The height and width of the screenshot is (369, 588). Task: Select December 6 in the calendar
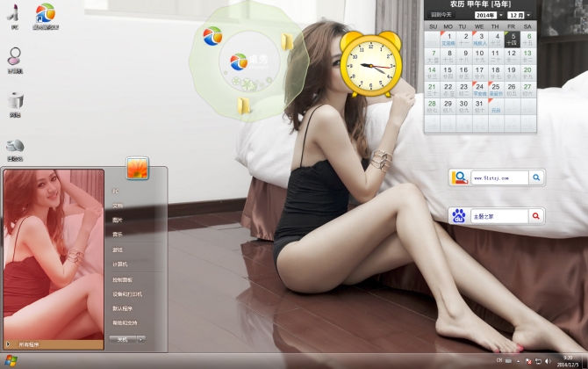tap(528, 39)
